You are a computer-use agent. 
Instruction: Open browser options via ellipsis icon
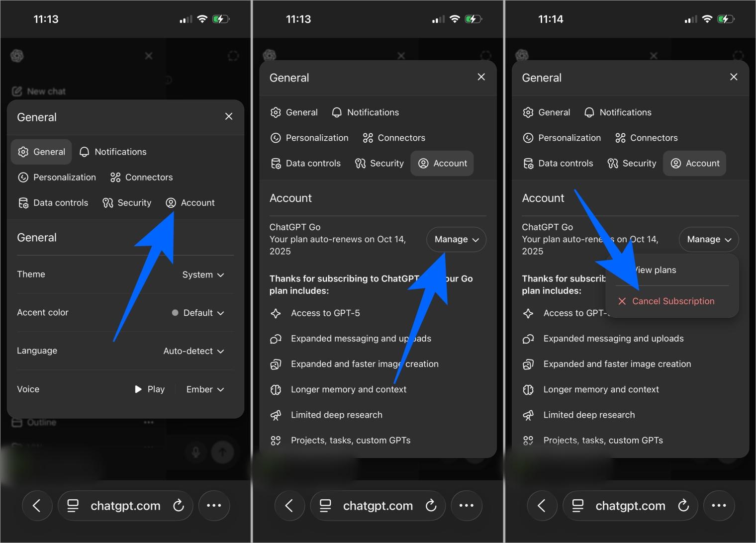click(214, 506)
